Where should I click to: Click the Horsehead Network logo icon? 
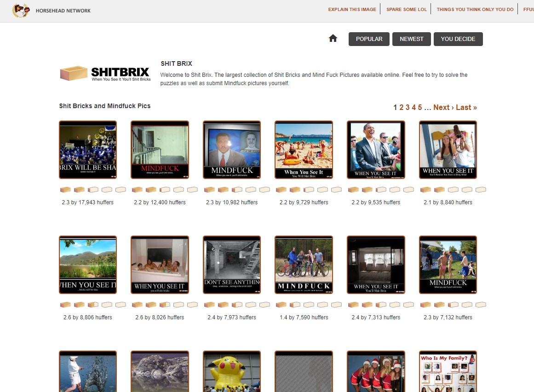click(x=21, y=10)
